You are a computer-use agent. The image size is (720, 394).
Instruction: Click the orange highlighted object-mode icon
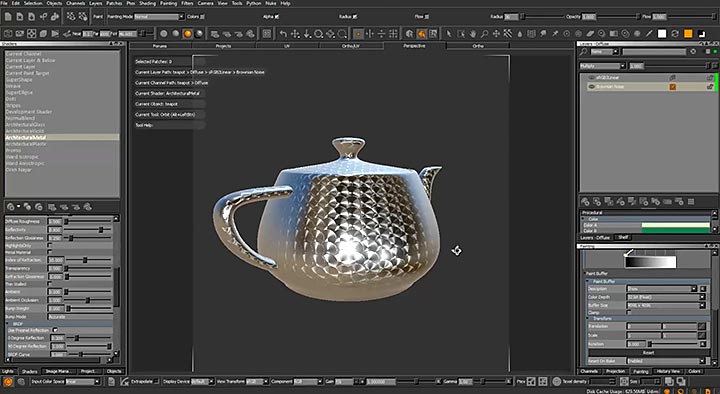[421, 34]
